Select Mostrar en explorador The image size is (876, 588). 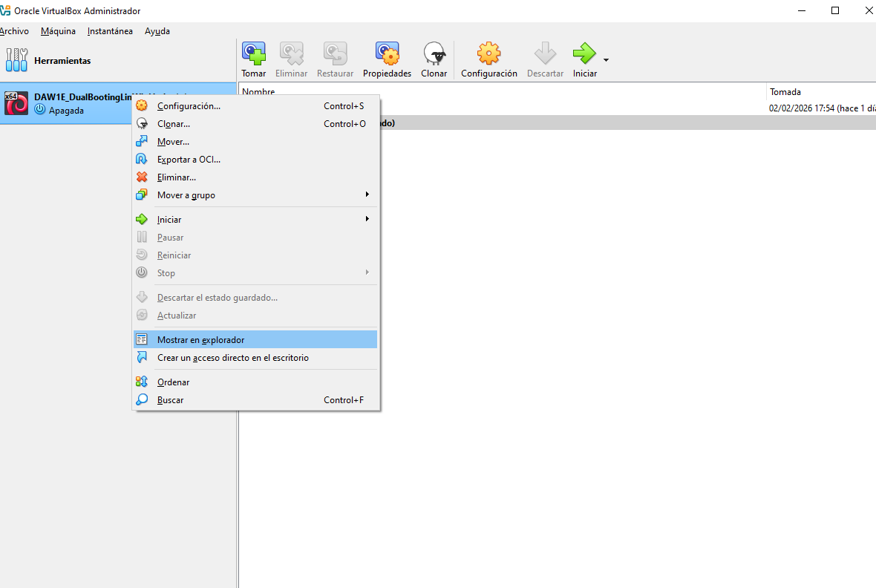255,339
